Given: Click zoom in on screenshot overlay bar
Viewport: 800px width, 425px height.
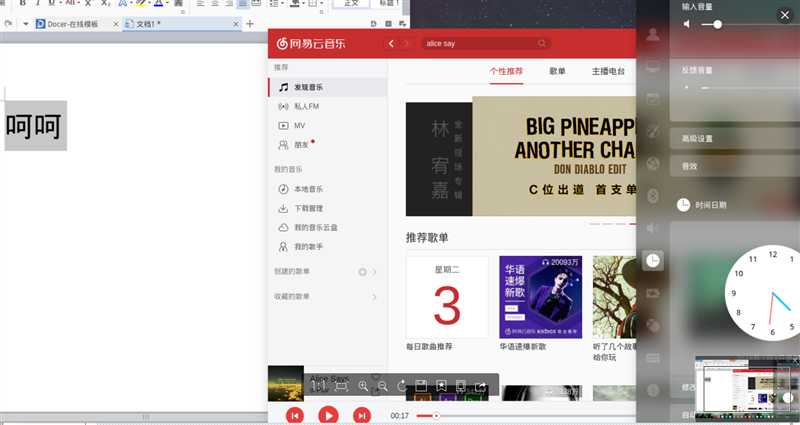Looking at the screenshot, I should (x=363, y=386).
